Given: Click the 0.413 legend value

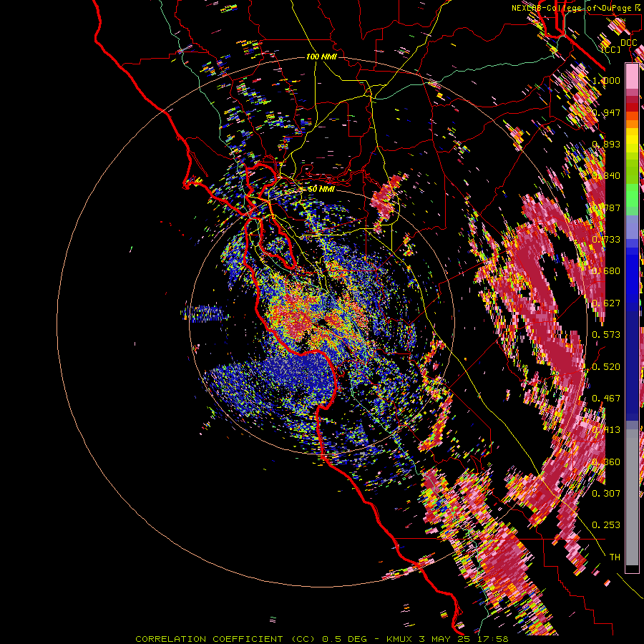Looking at the screenshot, I should (606, 430).
